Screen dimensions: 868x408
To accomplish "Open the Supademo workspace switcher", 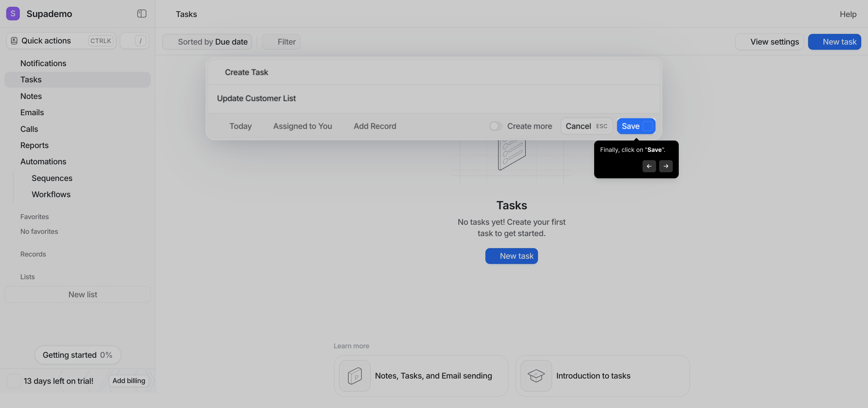I will [x=49, y=14].
